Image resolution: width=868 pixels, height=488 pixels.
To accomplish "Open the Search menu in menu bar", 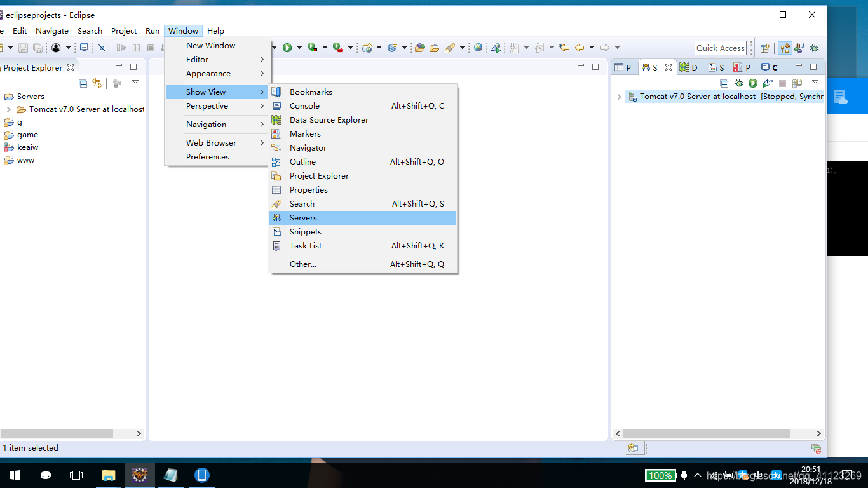I will 90,30.
